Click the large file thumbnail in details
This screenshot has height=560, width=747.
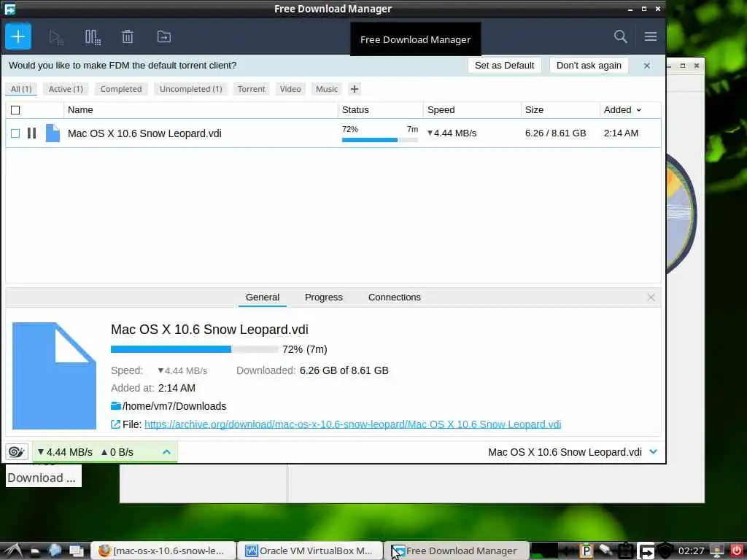54,376
